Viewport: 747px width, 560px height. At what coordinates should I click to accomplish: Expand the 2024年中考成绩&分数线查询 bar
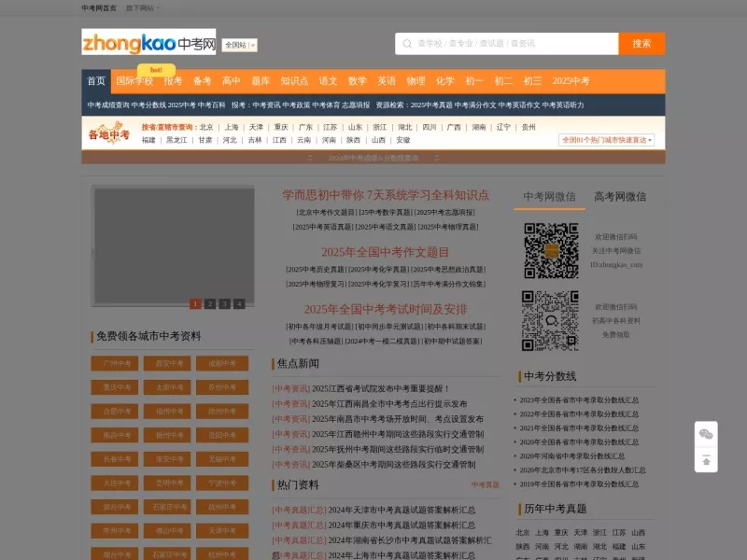373,158
